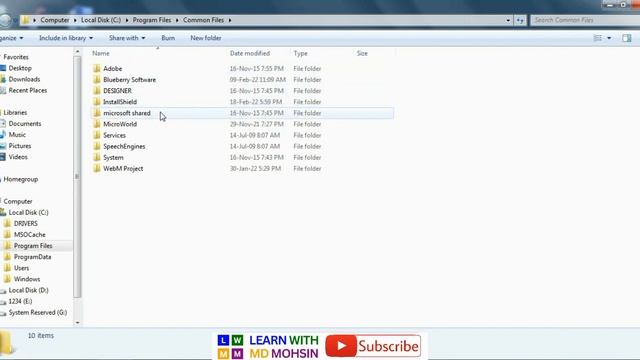The height and width of the screenshot is (360, 640).
Task: Open the Organize menu dropdown
Action: point(11,38)
